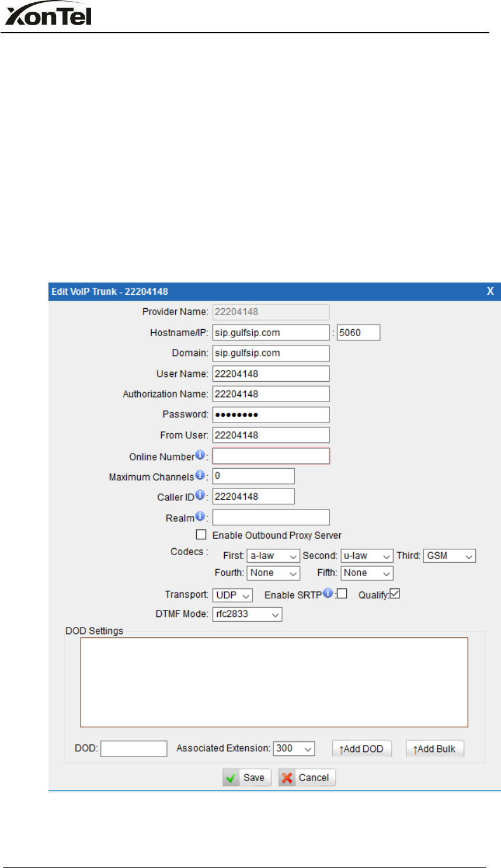
Task: Click the DOD number input field
Action: (x=134, y=748)
